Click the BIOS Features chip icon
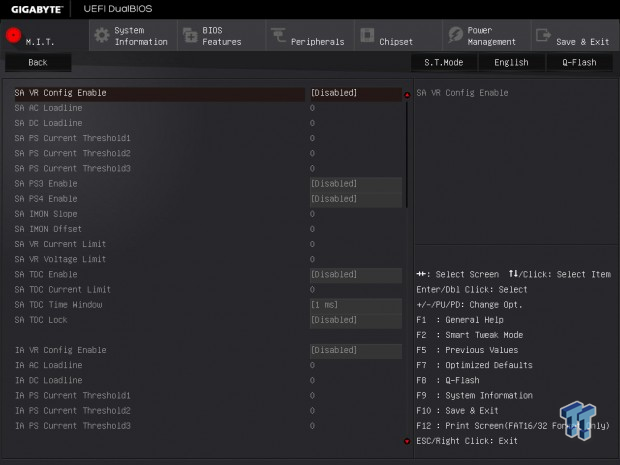This screenshot has width=620, height=465. [190, 35]
